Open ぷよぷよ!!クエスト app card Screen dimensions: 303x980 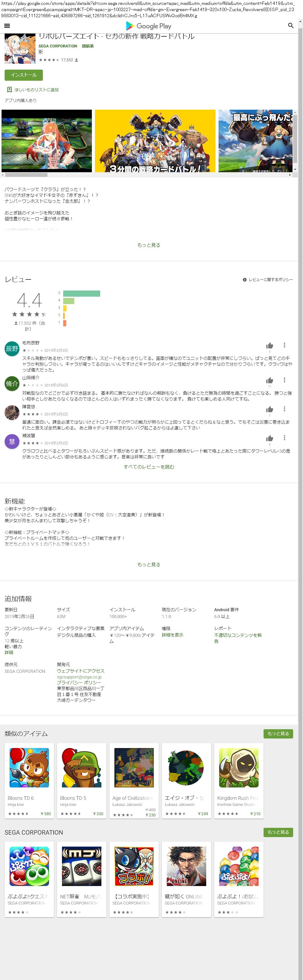29,879
